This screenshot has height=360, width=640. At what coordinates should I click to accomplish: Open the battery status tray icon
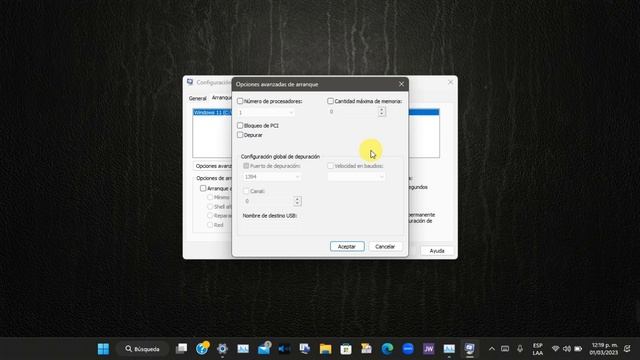[x=578, y=349]
